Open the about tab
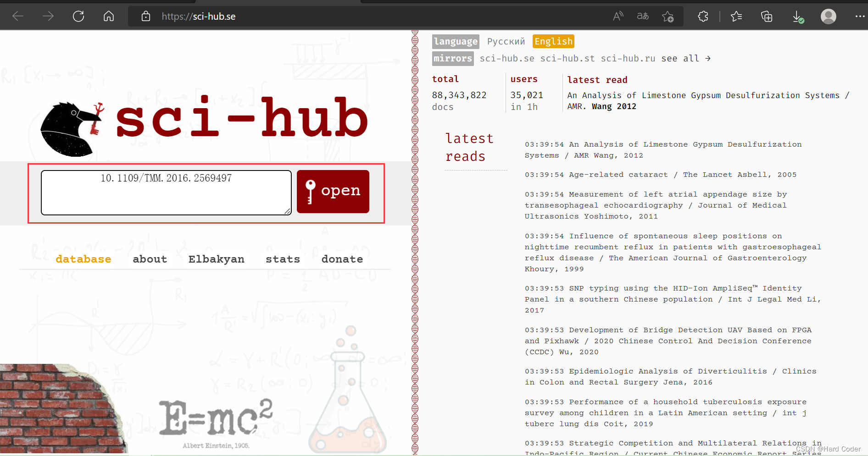 (x=150, y=259)
